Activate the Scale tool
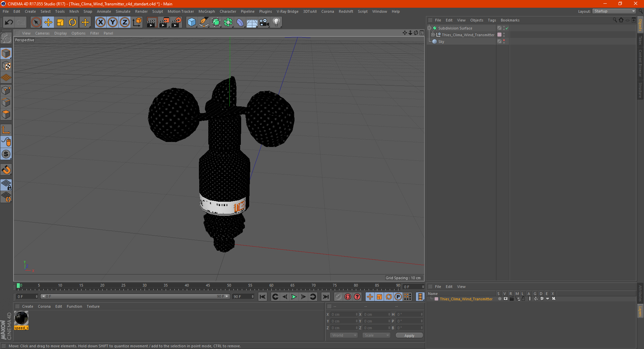 (x=60, y=22)
